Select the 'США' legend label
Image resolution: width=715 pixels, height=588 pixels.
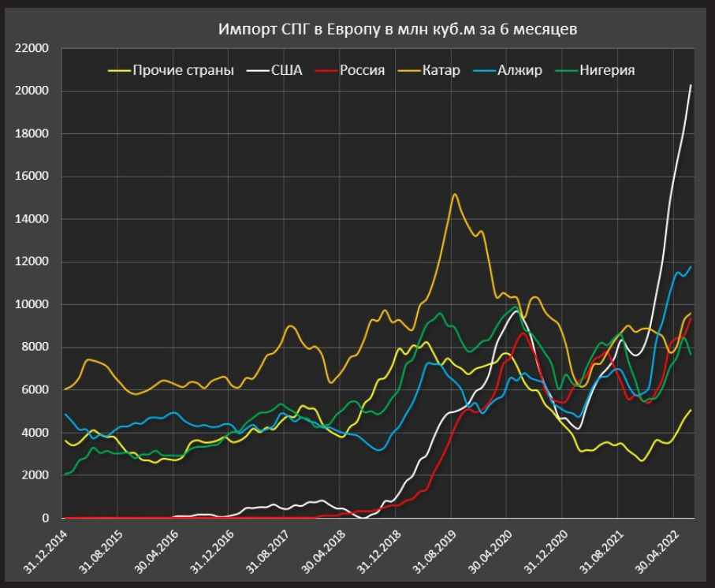(x=287, y=70)
